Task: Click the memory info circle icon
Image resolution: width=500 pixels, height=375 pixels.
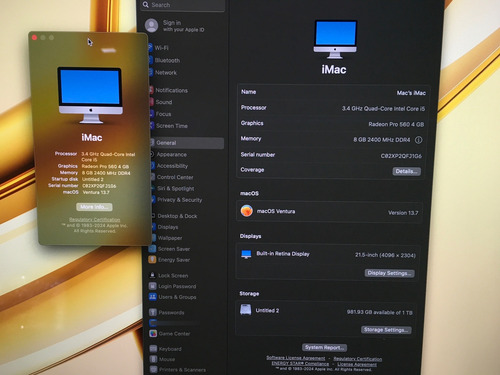Action: coord(418,140)
